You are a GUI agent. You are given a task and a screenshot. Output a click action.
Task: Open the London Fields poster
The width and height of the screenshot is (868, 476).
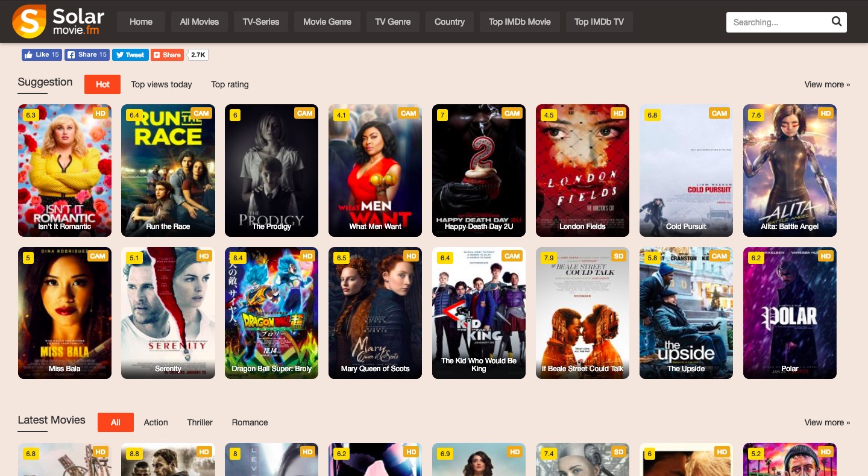pos(582,171)
